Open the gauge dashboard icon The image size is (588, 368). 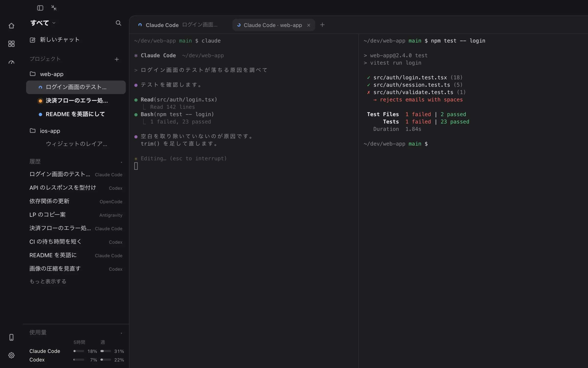coord(11,62)
